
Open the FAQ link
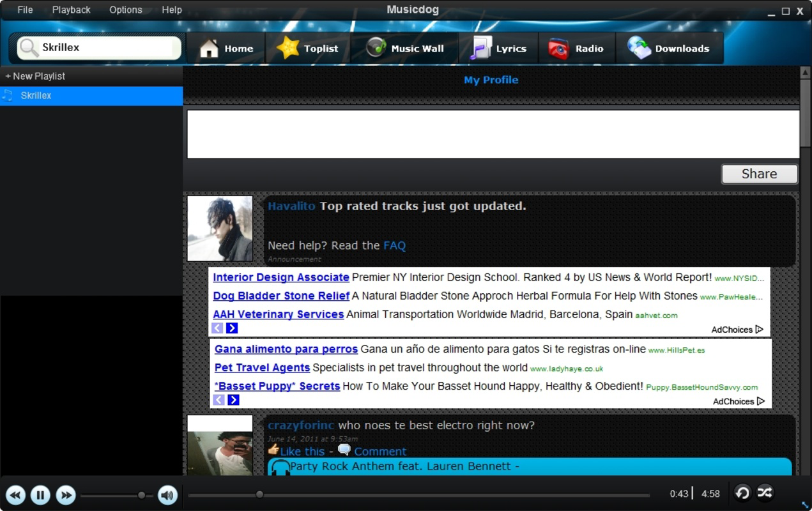(x=394, y=245)
